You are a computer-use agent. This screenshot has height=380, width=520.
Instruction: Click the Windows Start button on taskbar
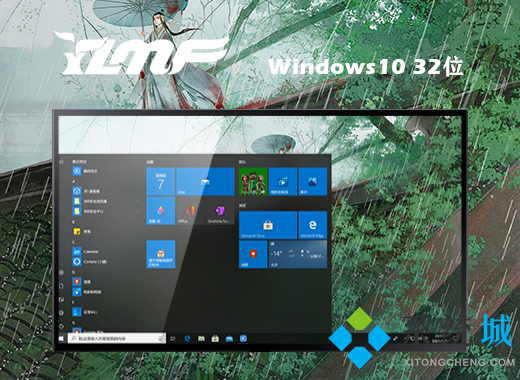tap(61, 339)
